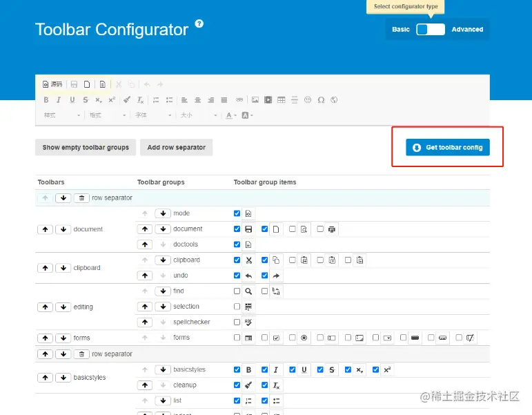Uncheck the Undo item checkbox
Viewport: 532px width, 415px height.
pyautogui.click(x=237, y=276)
